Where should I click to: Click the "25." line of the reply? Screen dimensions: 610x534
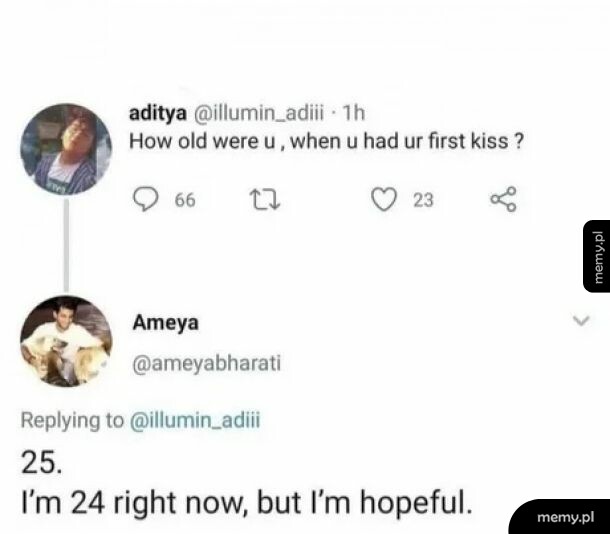[x=42, y=463]
